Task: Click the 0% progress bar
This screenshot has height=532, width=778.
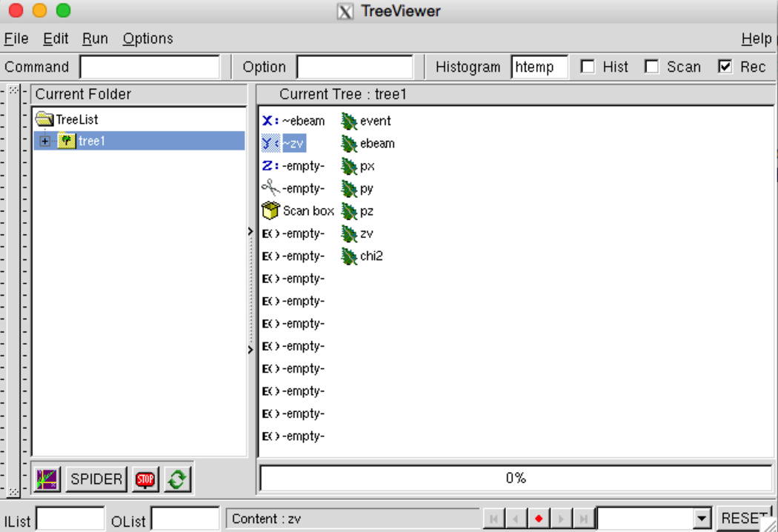Action: 516,478
